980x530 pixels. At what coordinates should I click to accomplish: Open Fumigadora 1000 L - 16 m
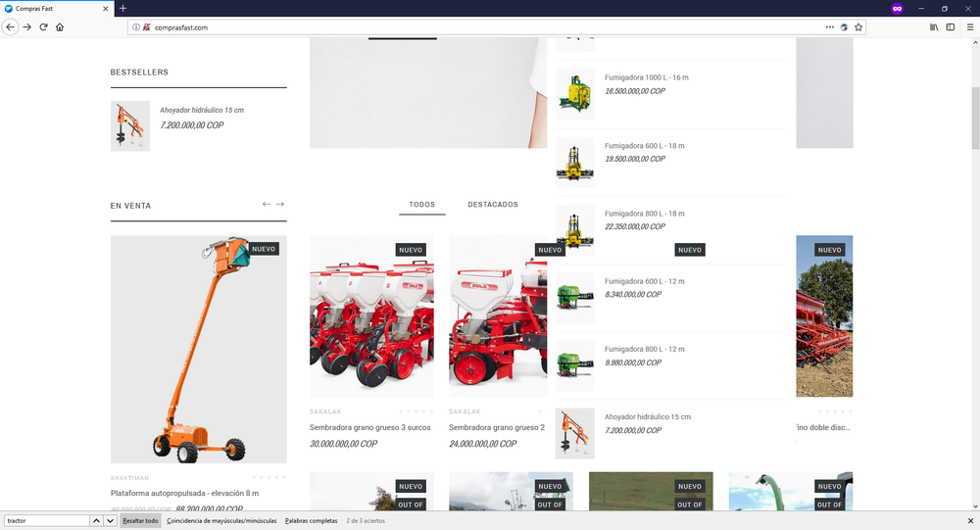coord(646,77)
